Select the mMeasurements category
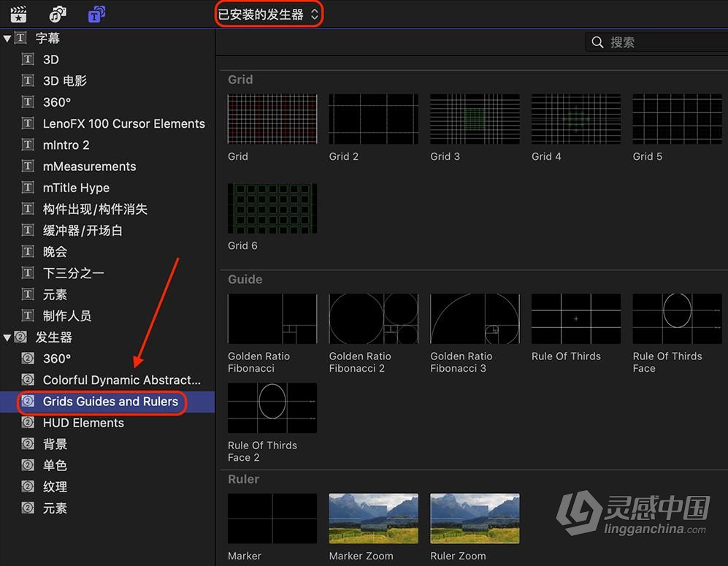The width and height of the screenshot is (728, 566). (x=90, y=167)
